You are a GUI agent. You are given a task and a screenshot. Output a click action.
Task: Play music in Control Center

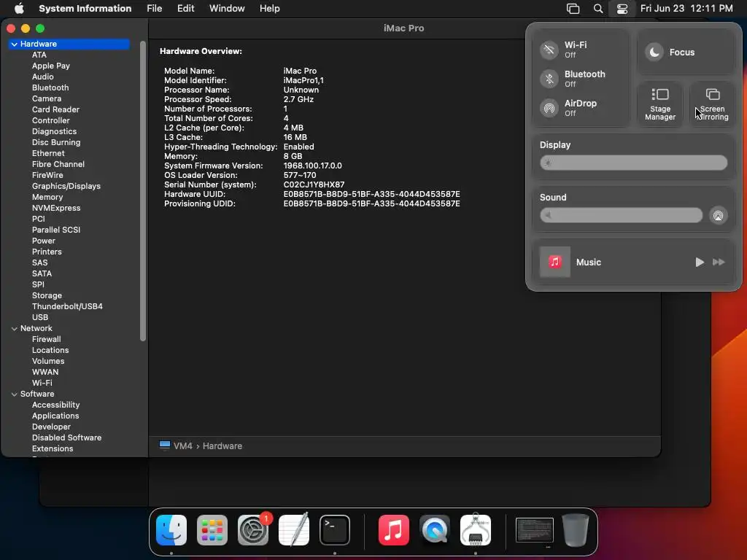(699, 262)
